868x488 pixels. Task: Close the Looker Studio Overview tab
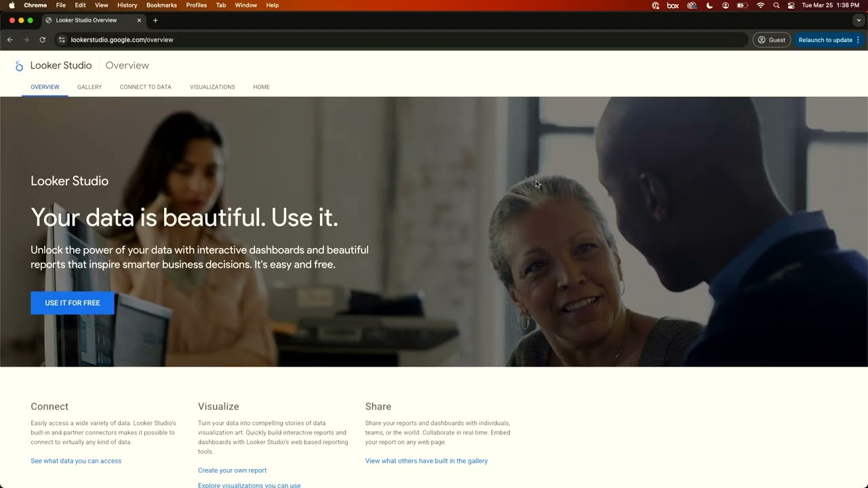[x=139, y=20]
